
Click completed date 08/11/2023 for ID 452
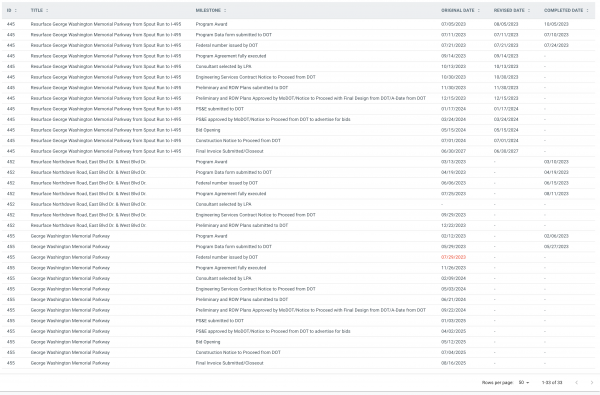(x=556, y=194)
